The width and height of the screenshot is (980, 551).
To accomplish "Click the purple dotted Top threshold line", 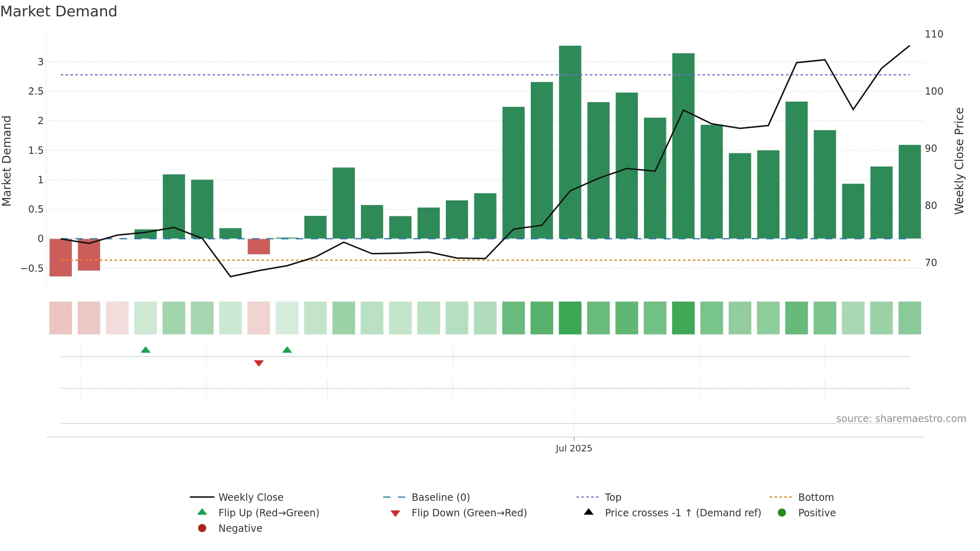I will (485, 75).
